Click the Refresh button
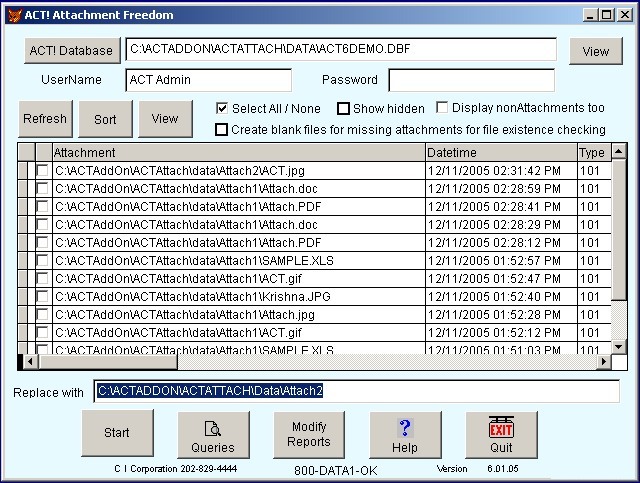Image resolution: width=640 pixels, height=483 pixels. point(45,119)
